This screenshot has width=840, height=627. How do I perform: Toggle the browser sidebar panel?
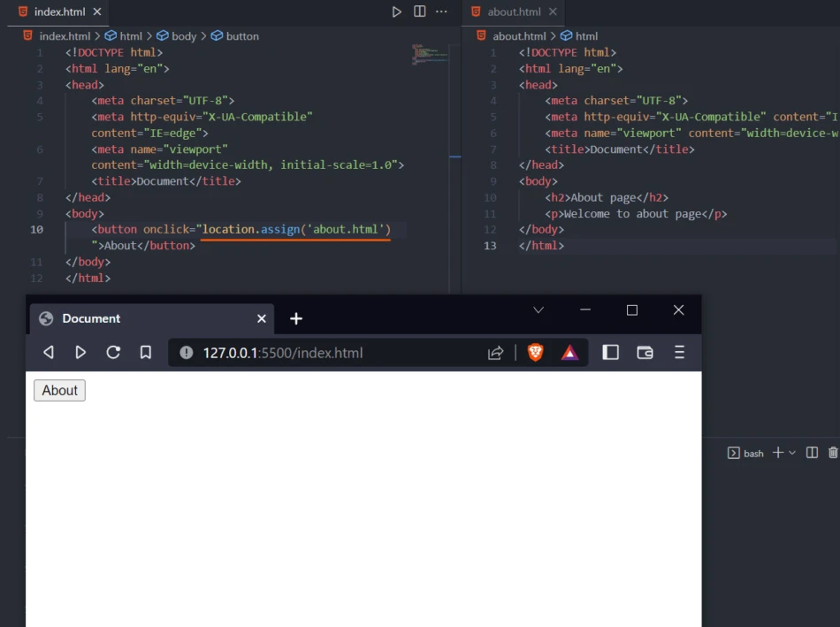click(610, 352)
